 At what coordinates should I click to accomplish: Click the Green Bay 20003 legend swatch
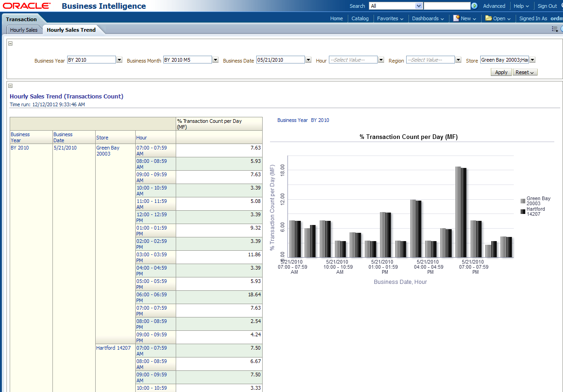[523, 201]
